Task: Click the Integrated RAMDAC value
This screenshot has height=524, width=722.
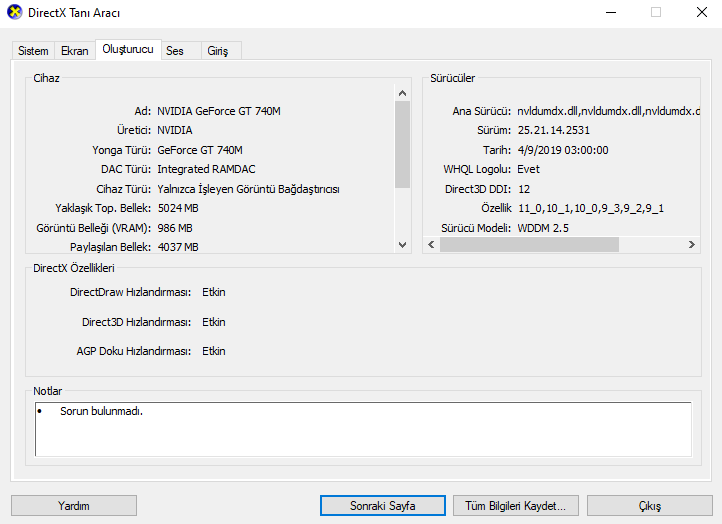Action: 206,169
